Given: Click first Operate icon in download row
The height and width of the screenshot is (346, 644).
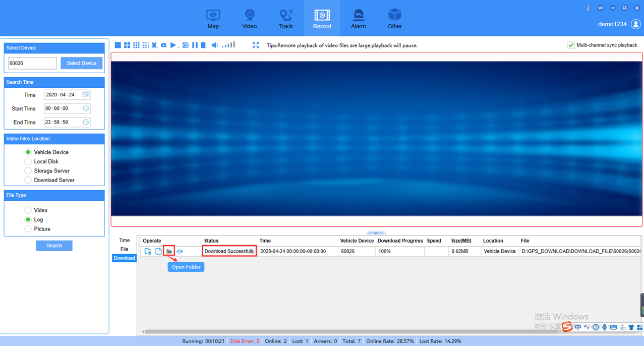Looking at the screenshot, I should 148,251.
